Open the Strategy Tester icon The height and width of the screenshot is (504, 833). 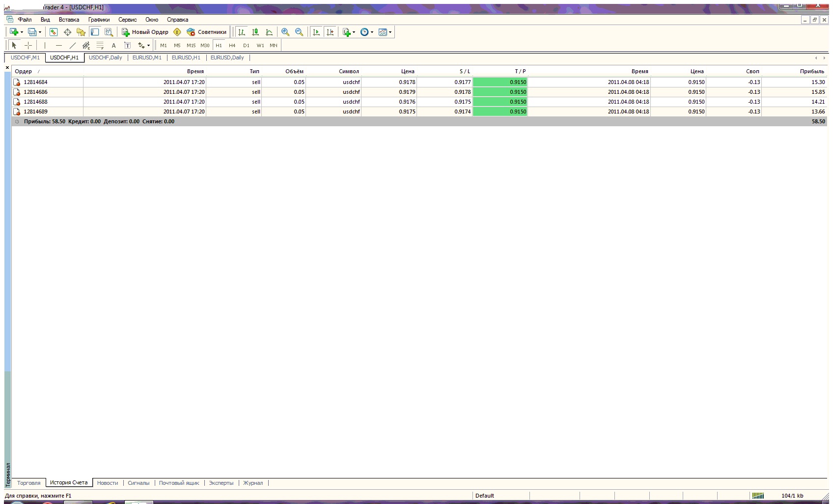pyautogui.click(x=109, y=32)
